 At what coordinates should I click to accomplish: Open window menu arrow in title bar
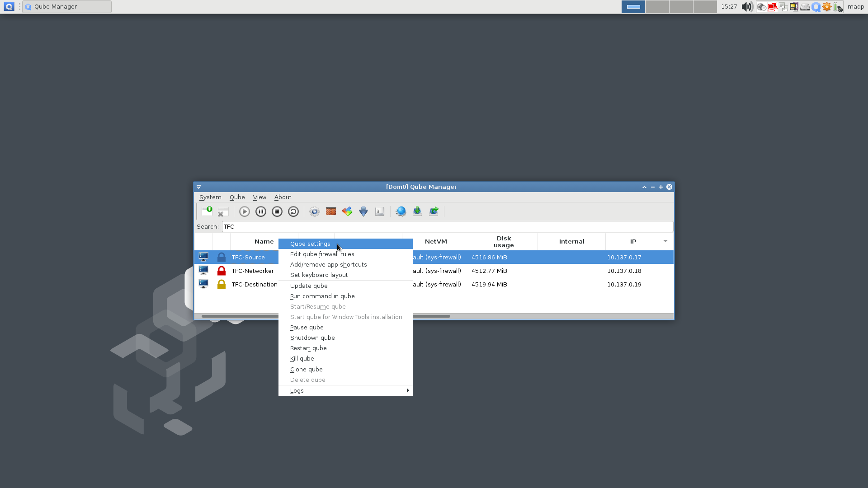point(199,187)
